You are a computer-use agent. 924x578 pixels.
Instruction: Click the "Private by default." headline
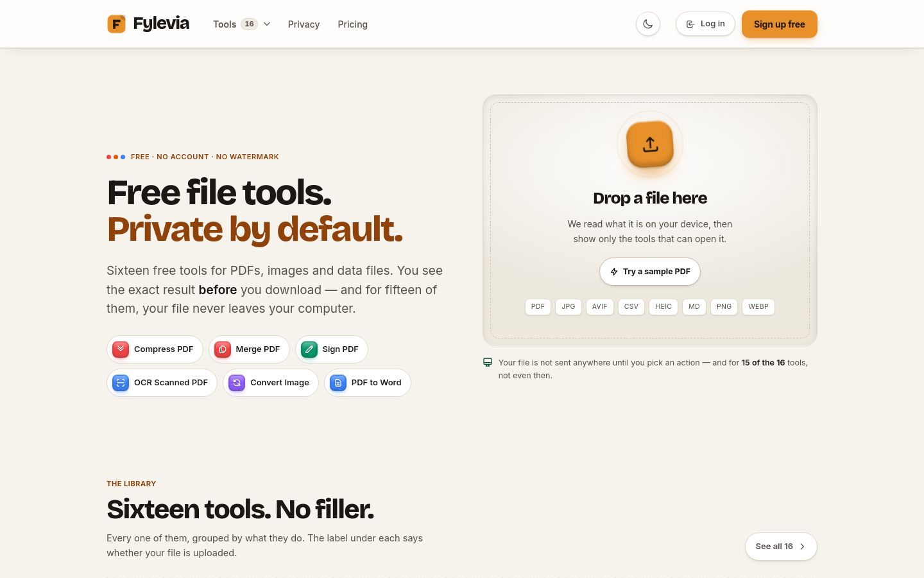255,229
